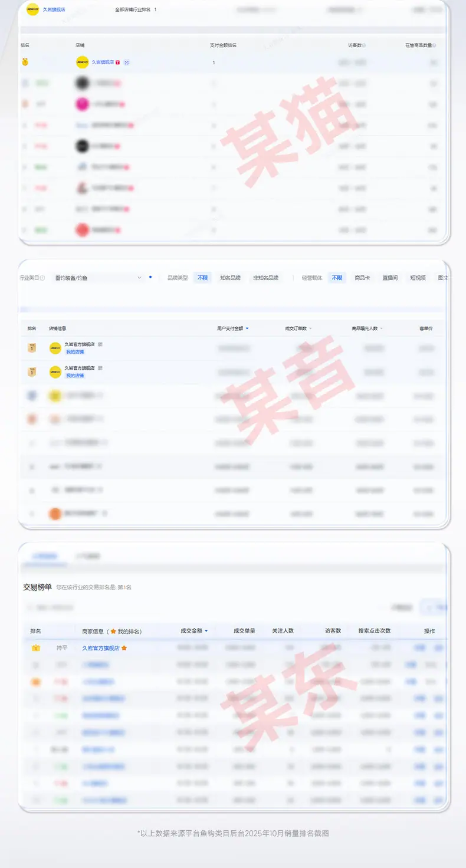
Task: Open 久岩官方旗舰店 link in 交易榜单
Action: pos(101,647)
